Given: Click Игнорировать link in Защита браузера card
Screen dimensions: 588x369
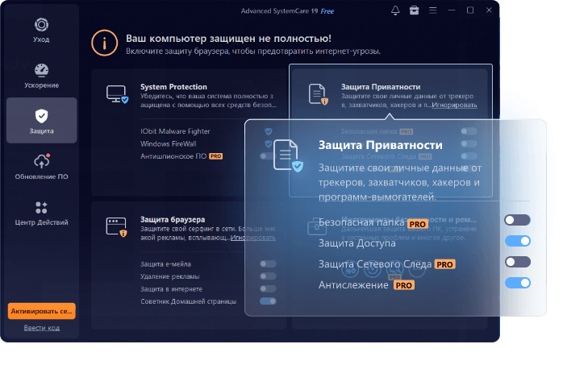Looking at the screenshot, I should [x=252, y=238].
